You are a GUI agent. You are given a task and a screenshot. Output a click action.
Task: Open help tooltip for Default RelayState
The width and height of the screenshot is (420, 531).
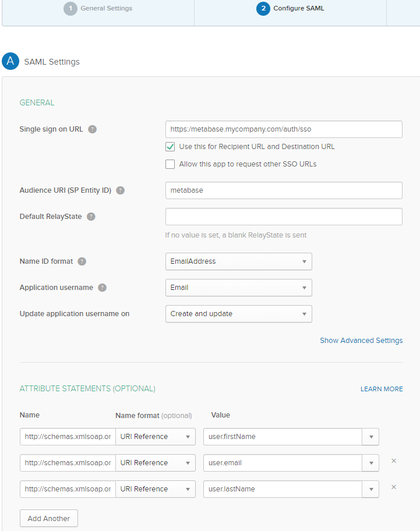coord(91,217)
